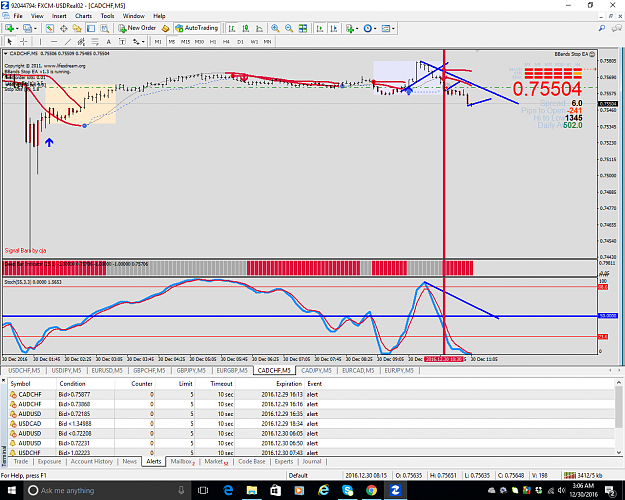
Task: Click terminal scrollbar down arrow
Action: 619,452
